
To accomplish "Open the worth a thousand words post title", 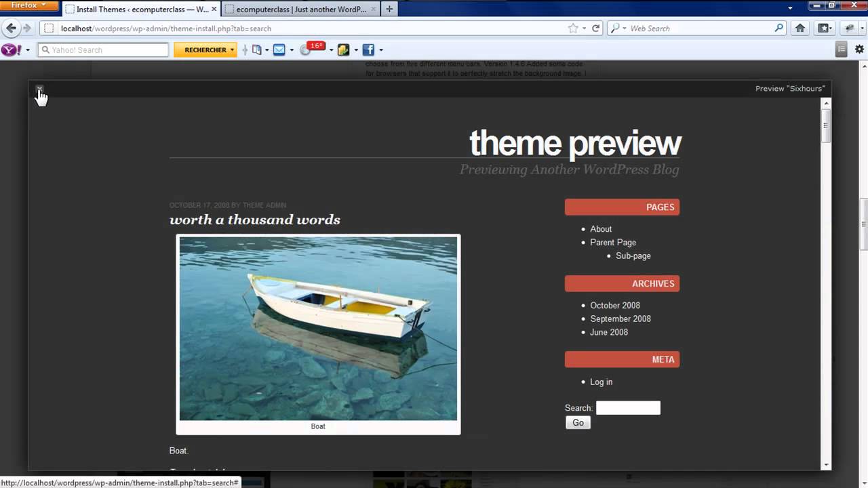I will click(255, 220).
